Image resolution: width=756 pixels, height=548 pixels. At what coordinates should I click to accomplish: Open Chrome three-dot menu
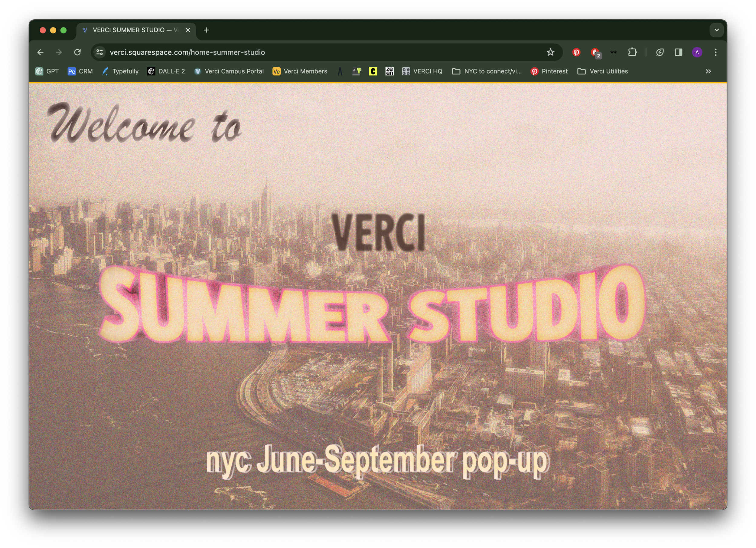pyautogui.click(x=715, y=52)
